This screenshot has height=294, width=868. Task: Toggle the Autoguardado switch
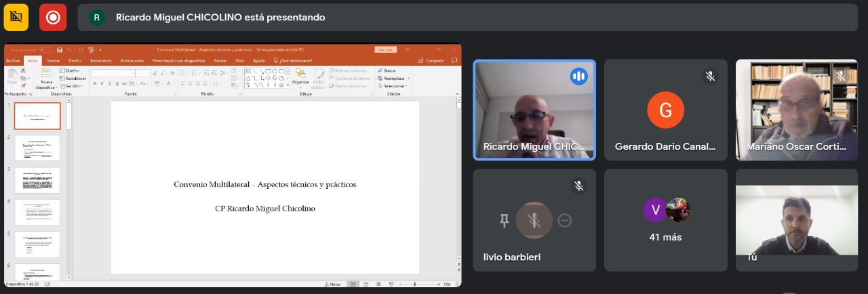pos(45,49)
